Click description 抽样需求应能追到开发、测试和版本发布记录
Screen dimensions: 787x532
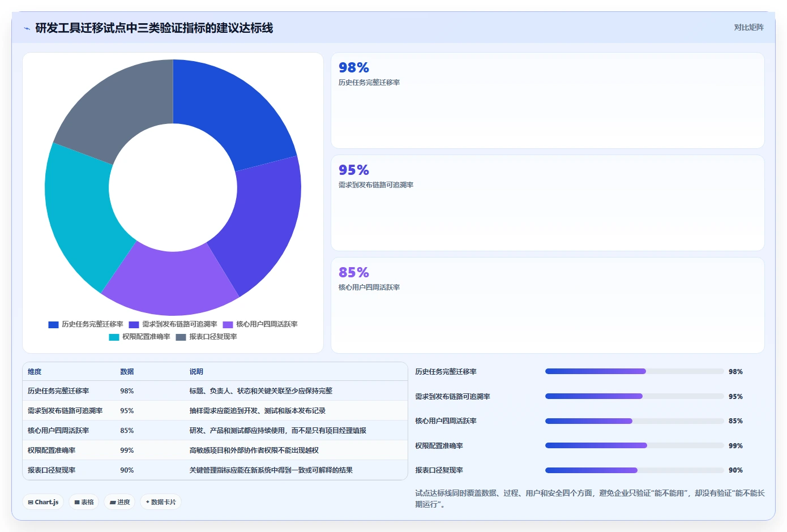point(258,411)
